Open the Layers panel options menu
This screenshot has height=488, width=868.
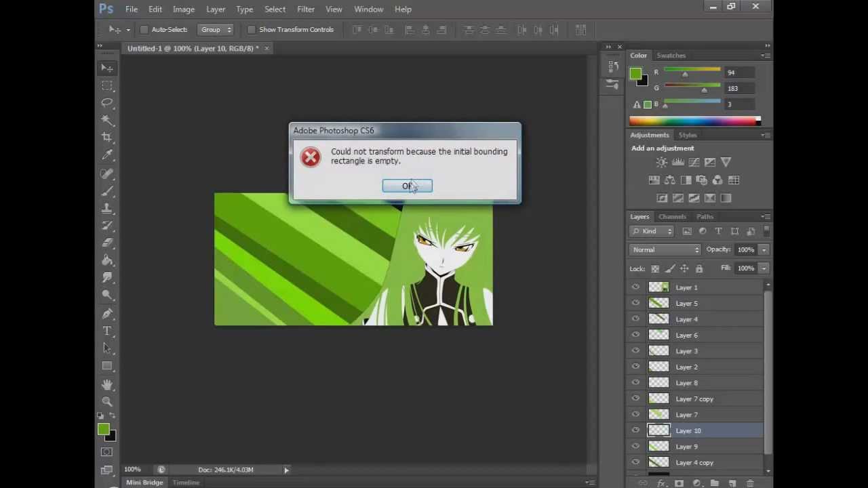pos(765,217)
